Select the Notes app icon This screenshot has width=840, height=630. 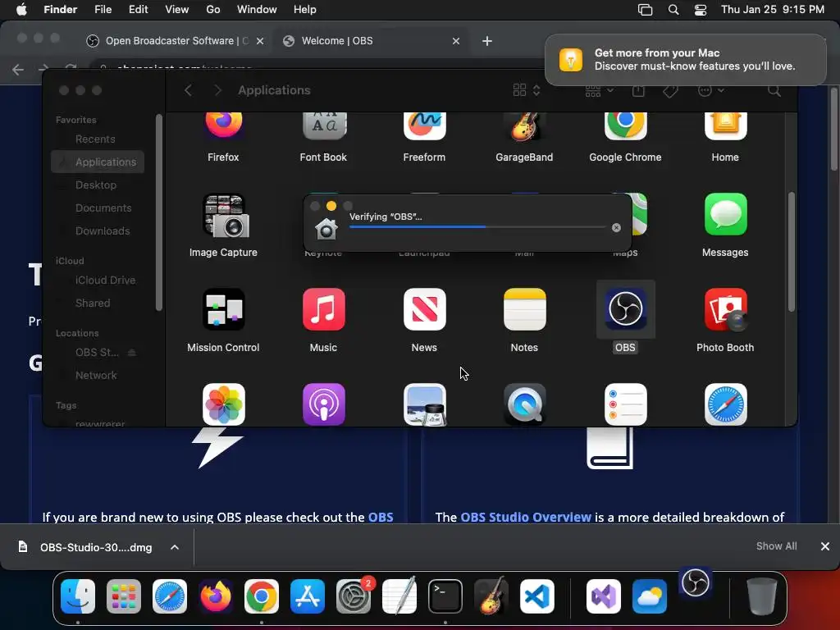(524, 309)
